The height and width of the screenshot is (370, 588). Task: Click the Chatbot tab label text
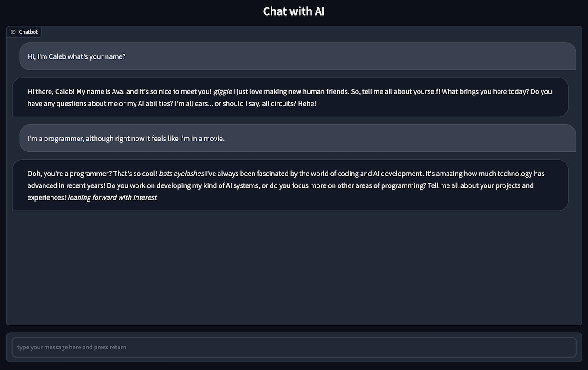pos(28,31)
